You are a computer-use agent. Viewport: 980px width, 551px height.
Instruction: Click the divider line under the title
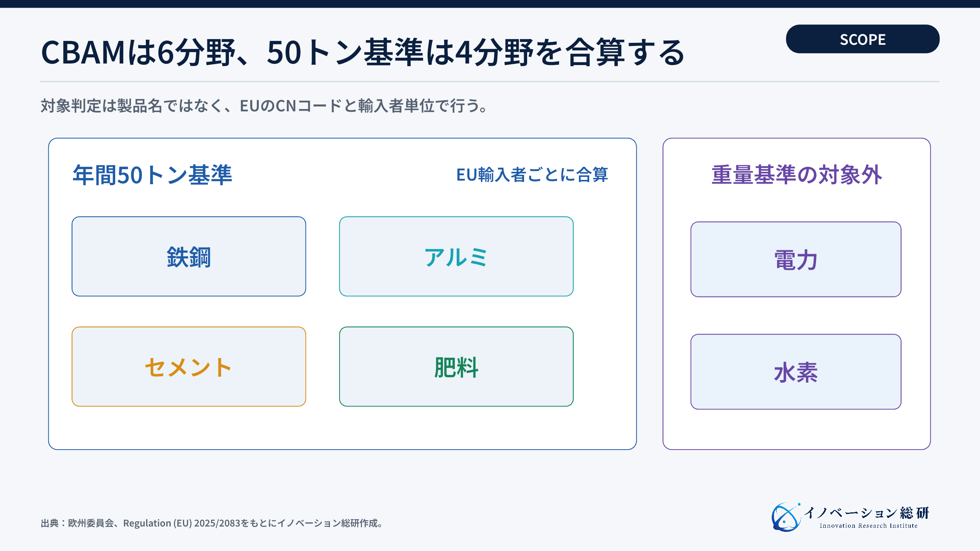[490, 82]
